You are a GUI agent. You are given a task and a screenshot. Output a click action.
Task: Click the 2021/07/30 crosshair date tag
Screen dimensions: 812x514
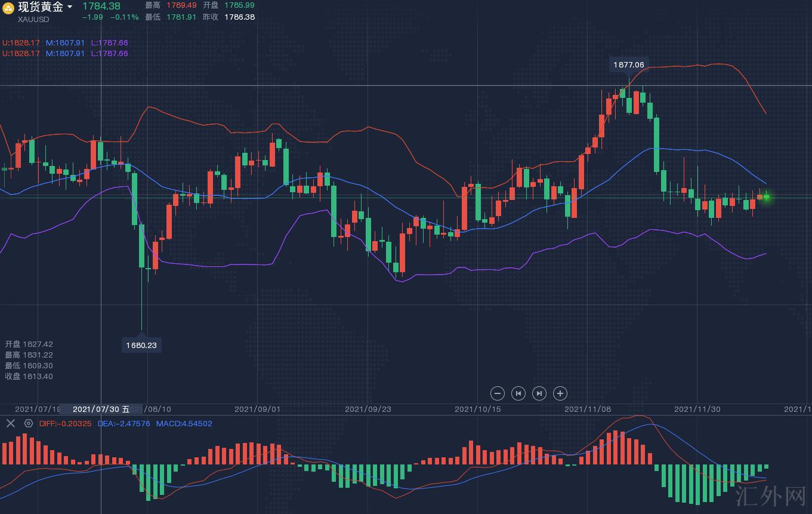pos(101,409)
